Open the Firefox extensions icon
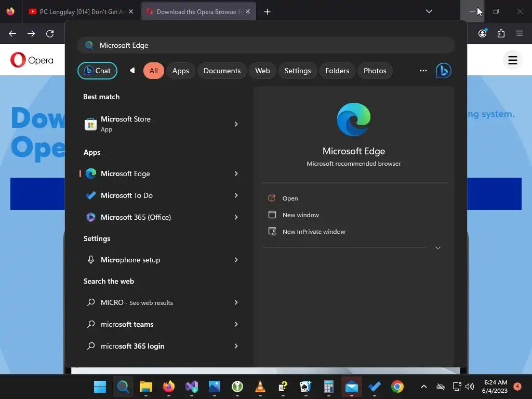 [501, 33]
